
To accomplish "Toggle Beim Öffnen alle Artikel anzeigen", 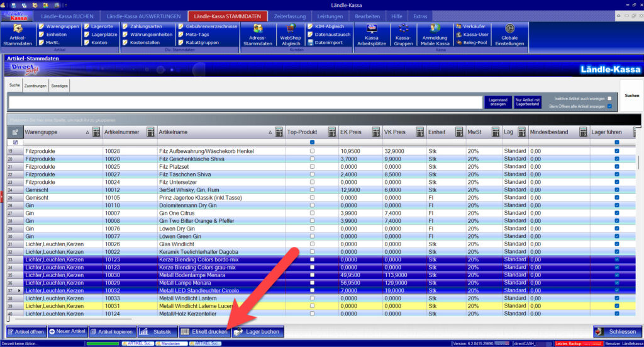I will pyautogui.click(x=609, y=106).
